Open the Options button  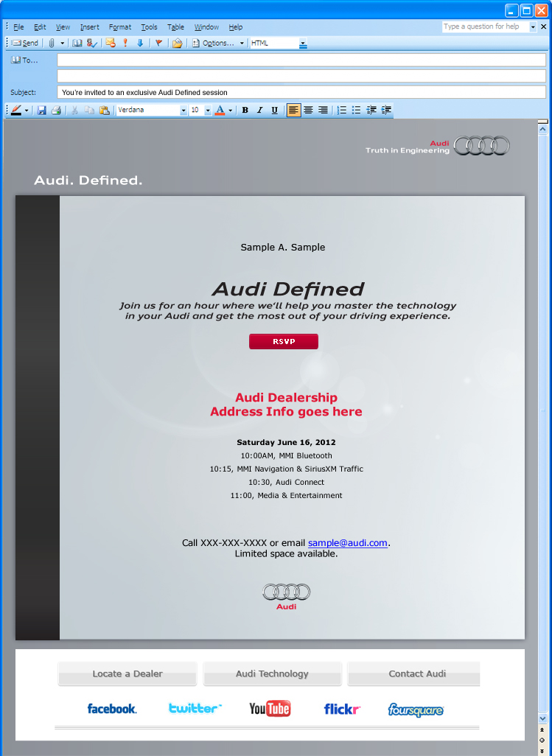coord(212,43)
